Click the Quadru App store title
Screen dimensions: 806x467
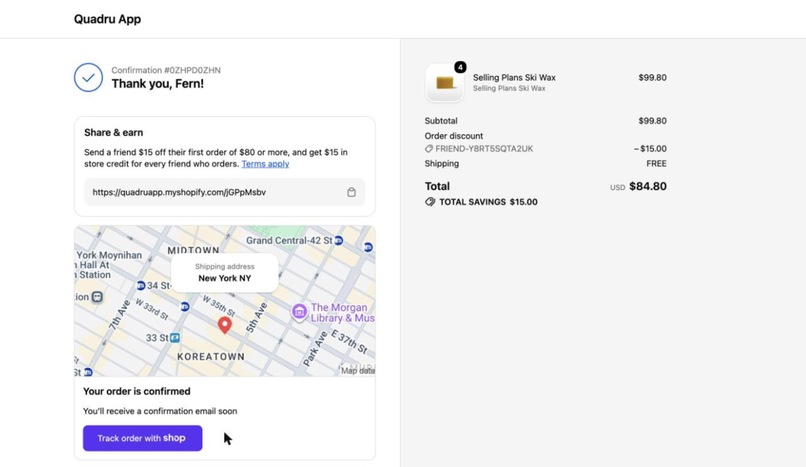coord(107,19)
